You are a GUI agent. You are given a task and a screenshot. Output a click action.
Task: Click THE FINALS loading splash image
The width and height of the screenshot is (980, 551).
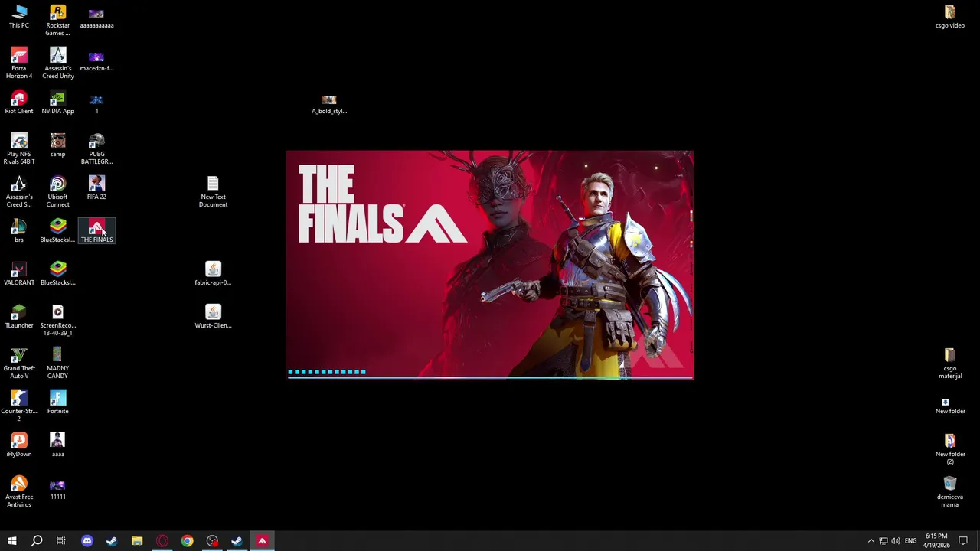coord(490,264)
